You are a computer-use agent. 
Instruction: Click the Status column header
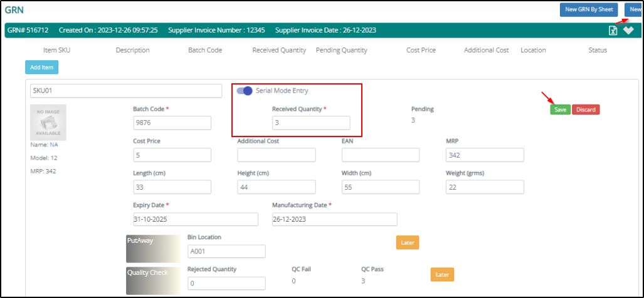pos(597,50)
